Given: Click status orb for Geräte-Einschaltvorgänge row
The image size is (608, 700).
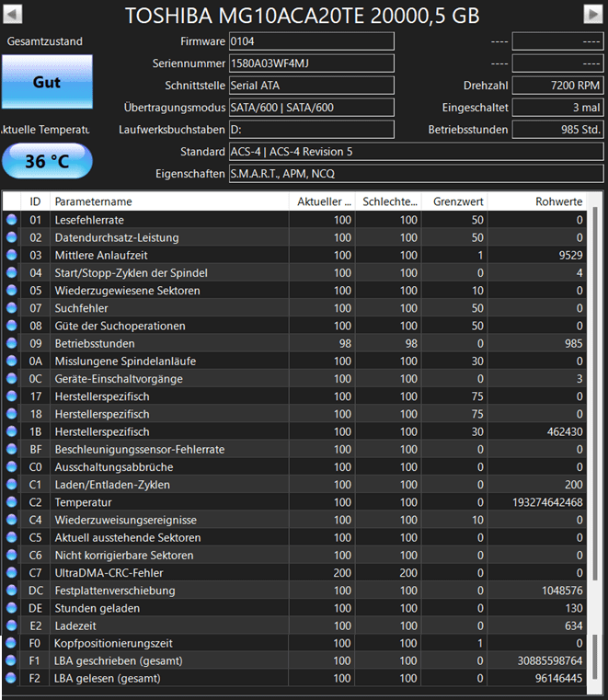Looking at the screenshot, I should 12,378.
